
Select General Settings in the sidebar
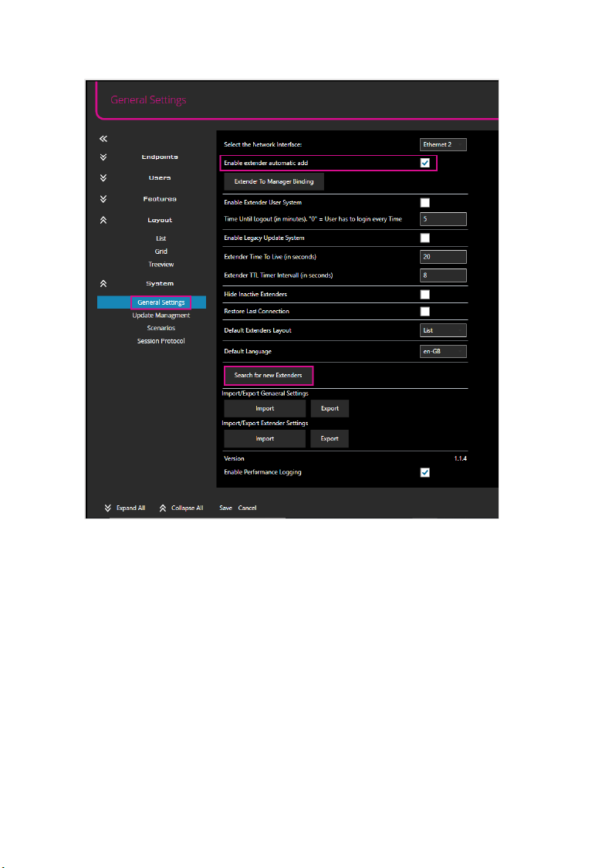pos(161,302)
